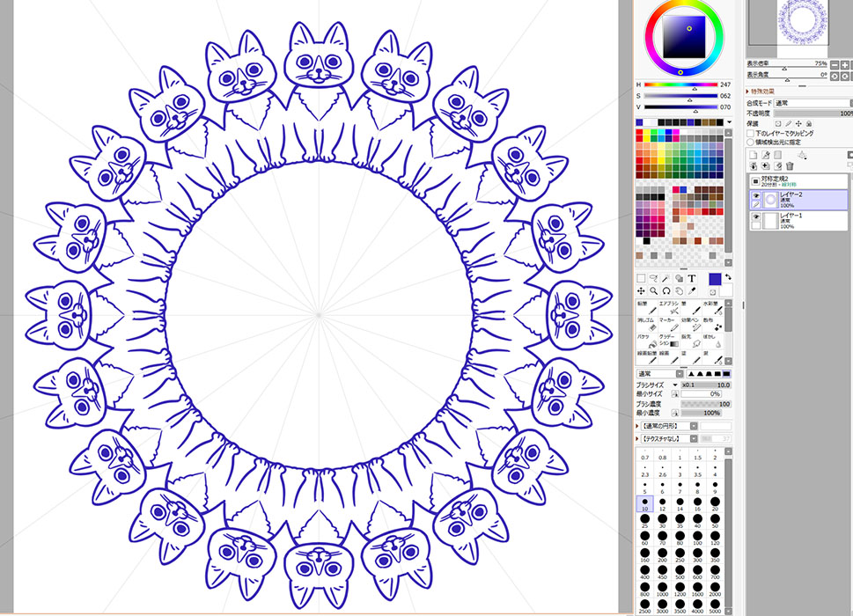This screenshot has height=616, width=853.
Task: Select the rectangular selection tool
Action: coord(641,278)
